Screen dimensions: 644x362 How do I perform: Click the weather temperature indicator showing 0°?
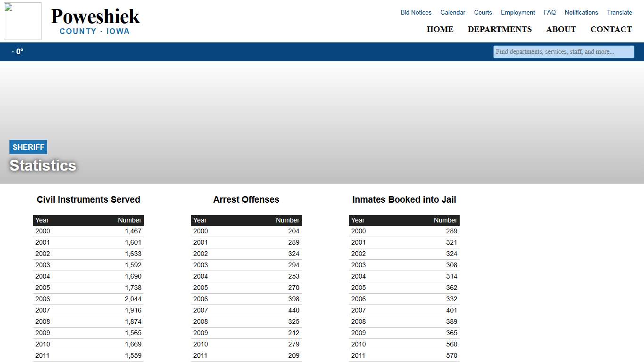coord(17,52)
